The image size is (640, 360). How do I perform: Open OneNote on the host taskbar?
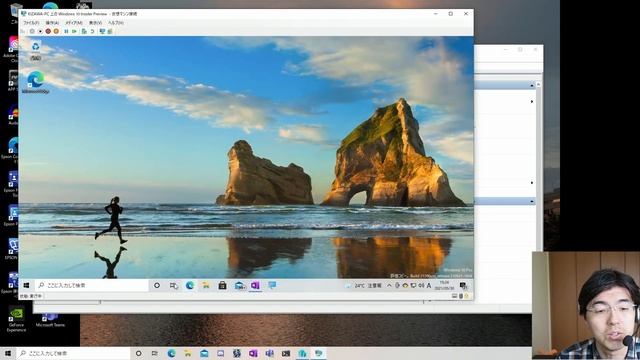point(253,353)
